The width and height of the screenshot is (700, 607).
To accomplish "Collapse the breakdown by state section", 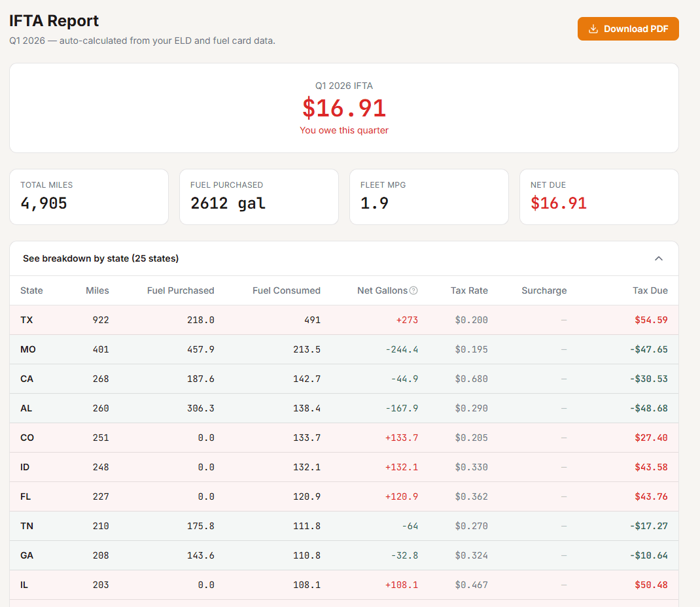I will click(x=658, y=258).
